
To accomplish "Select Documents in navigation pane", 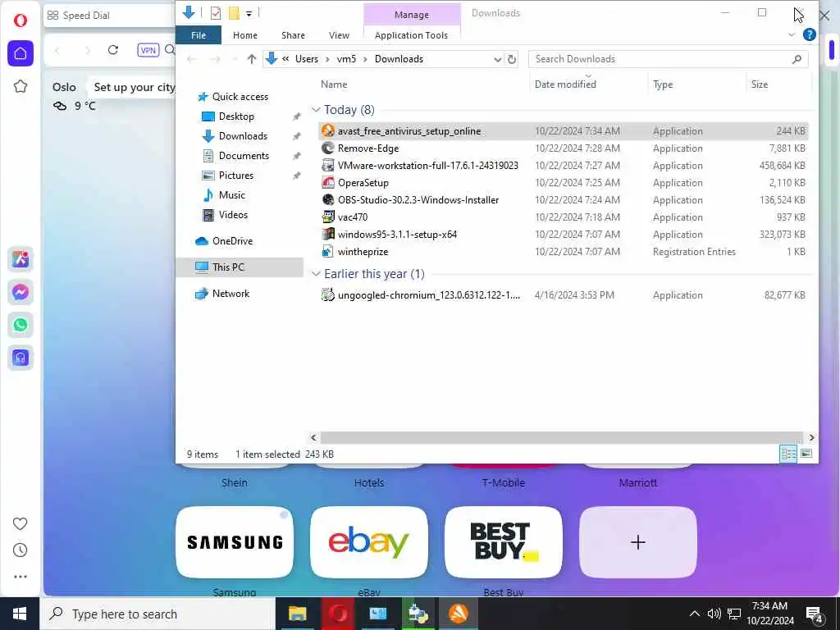I will click(244, 156).
